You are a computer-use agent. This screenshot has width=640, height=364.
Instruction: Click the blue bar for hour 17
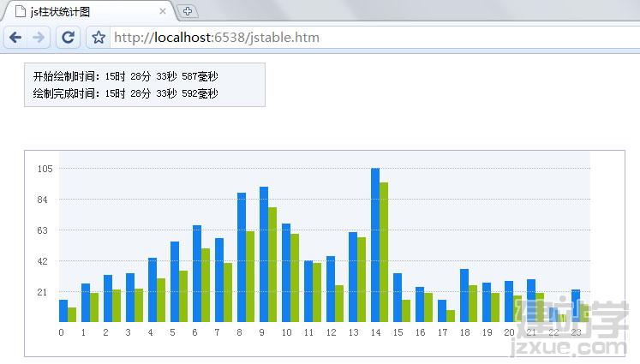click(442, 311)
